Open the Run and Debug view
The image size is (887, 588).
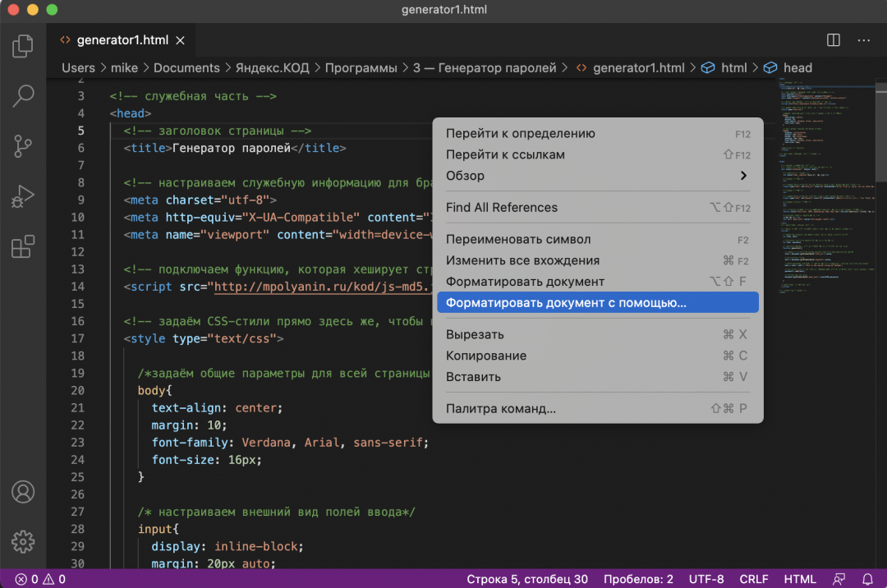click(23, 196)
